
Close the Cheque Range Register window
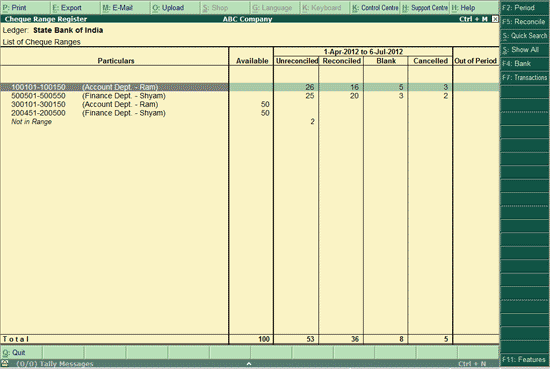coord(495,19)
